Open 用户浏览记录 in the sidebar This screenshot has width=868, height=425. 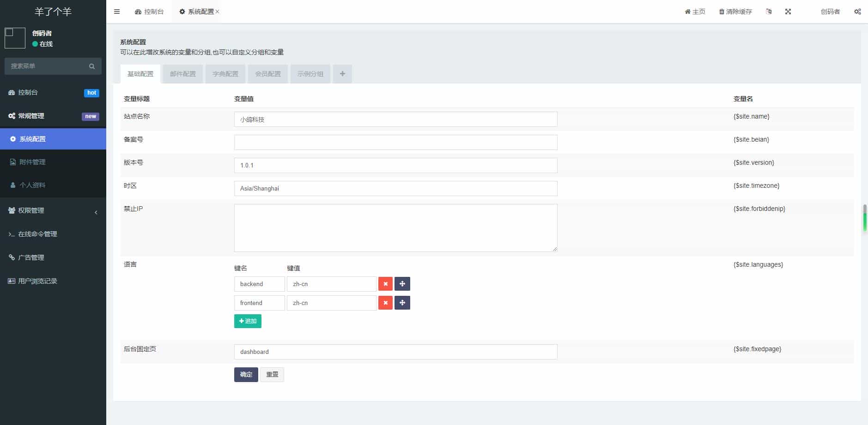tap(53, 281)
